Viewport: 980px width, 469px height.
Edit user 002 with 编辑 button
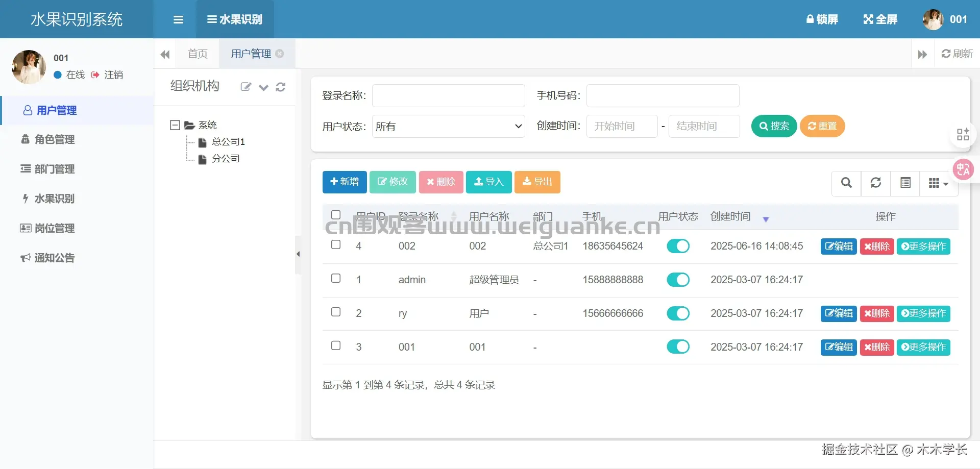click(x=839, y=246)
